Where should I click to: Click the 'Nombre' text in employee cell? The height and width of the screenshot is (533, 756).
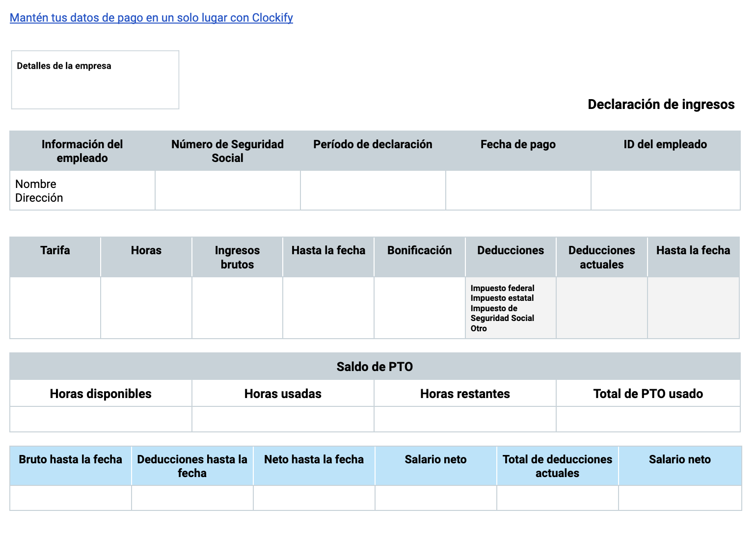36,184
